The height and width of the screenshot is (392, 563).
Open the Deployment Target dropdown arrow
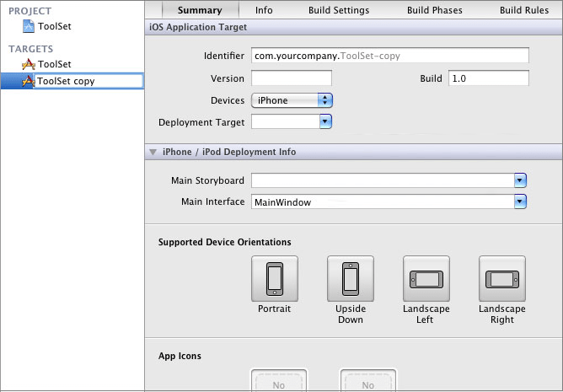[x=325, y=122]
